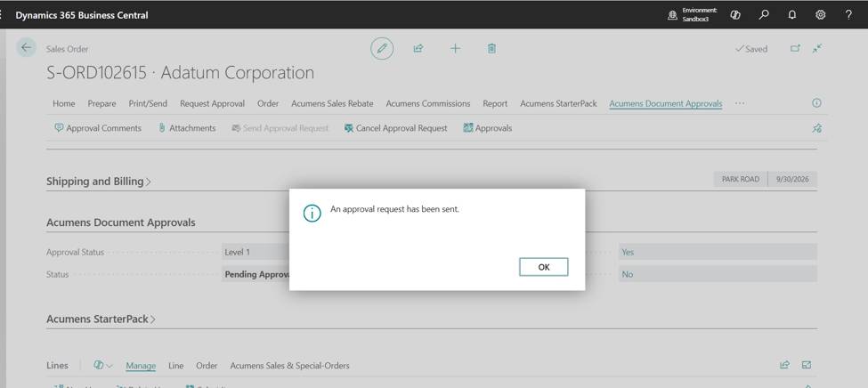Expand Acumens StarterPack FastTab section

[x=101, y=319]
